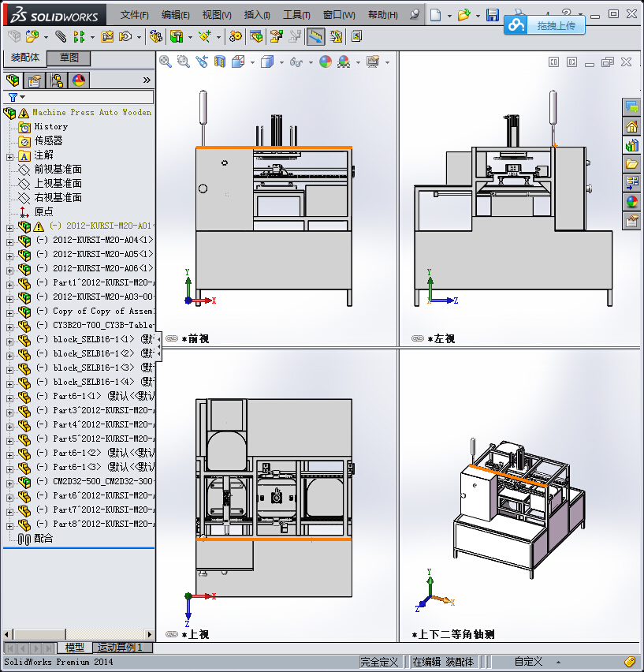Open the Bill of Materials tool
This screenshot has width=644, height=672.
[x=256, y=37]
